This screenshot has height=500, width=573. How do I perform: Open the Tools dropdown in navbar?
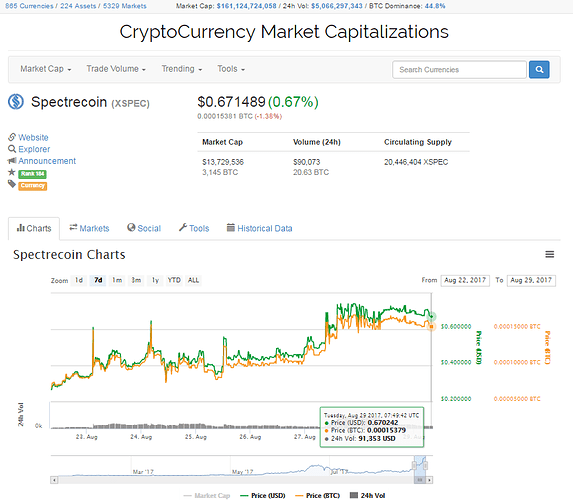point(231,69)
